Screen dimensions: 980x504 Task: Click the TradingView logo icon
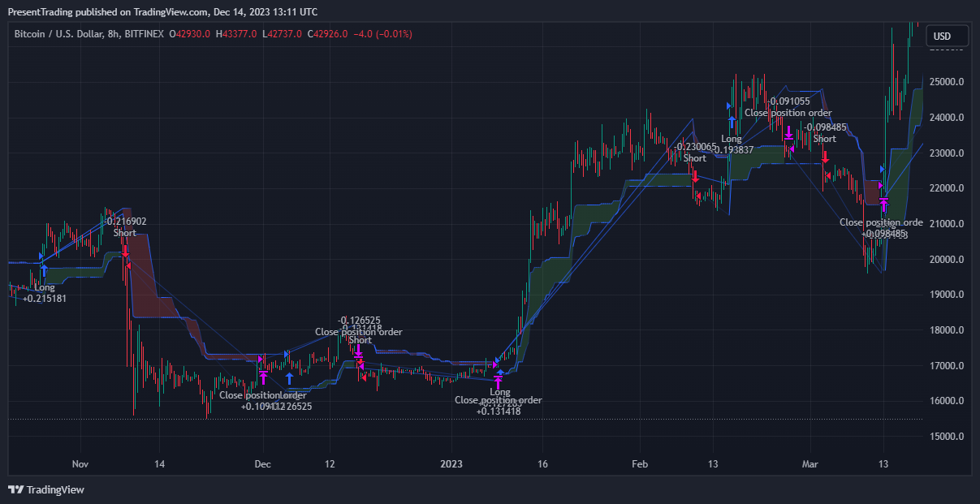click(x=15, y=489)
